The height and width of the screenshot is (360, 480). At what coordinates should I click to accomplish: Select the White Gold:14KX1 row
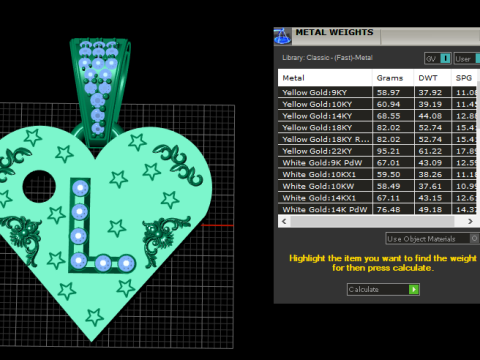377,198
